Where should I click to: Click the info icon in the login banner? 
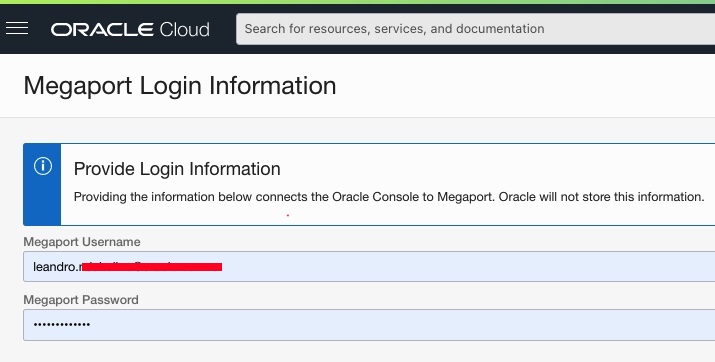click(43, 166)
